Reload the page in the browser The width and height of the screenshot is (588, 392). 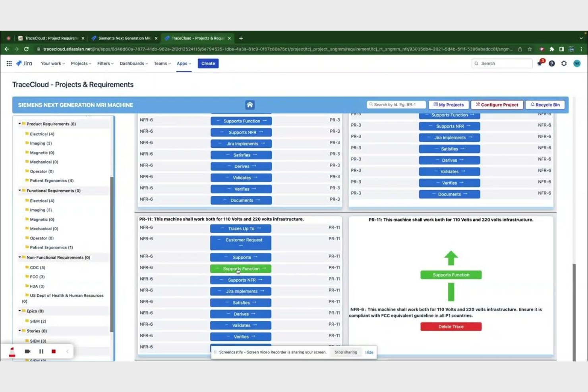[x=26, y=49]
